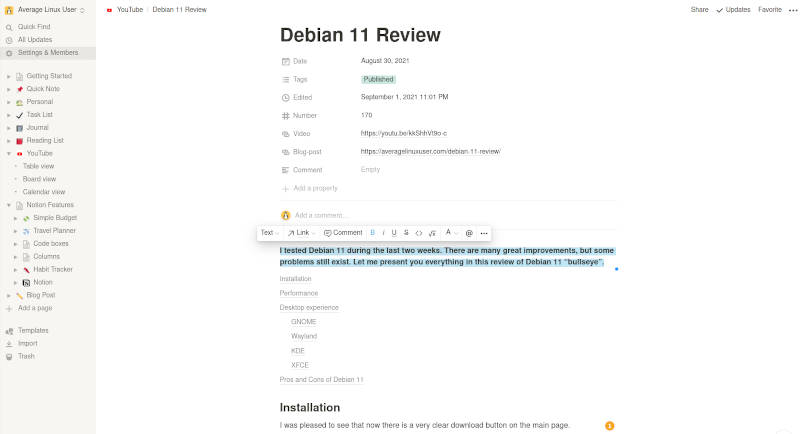Screen dimensions: 800x434
Task: Open the Reading List page
Action: coord(45,140)
